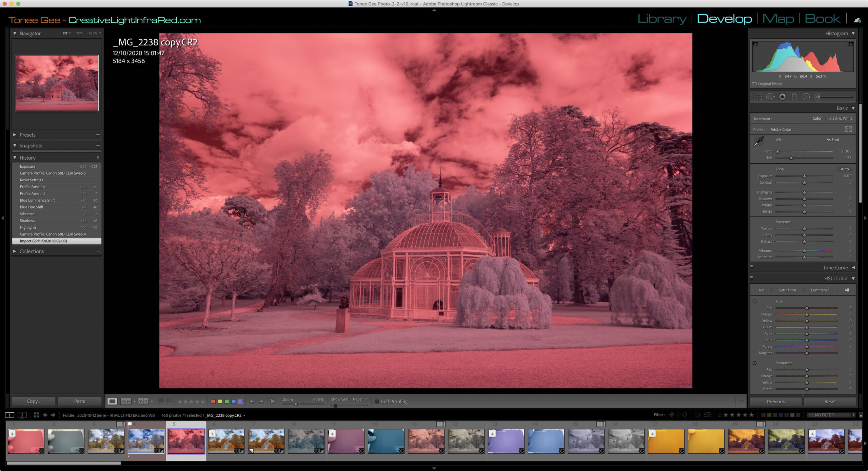Viewport: 868px width, 471px height.
Task: Switch HSL to Luminance tab
Action: [820, 290]
